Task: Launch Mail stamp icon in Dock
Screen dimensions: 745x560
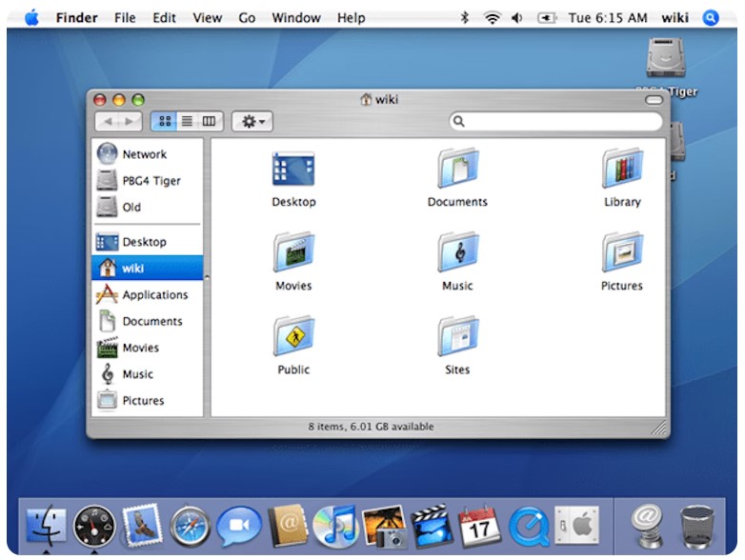Action: (x=142, y=526)
